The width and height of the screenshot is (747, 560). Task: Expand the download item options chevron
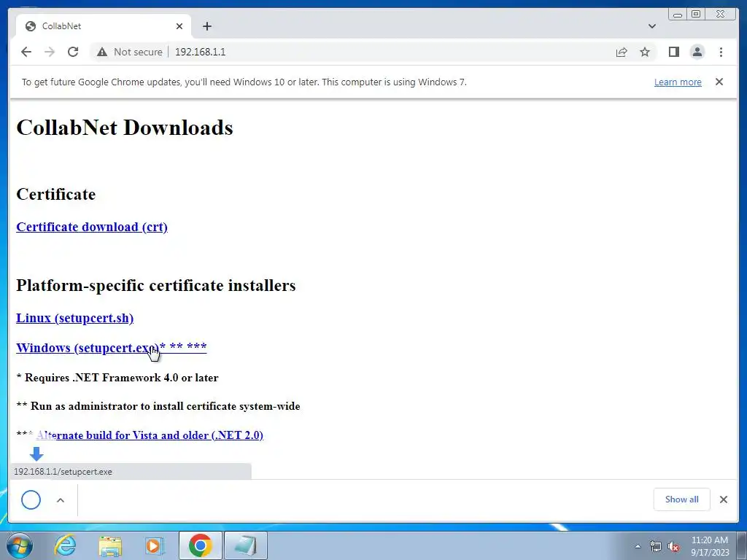tap(61, 500)
